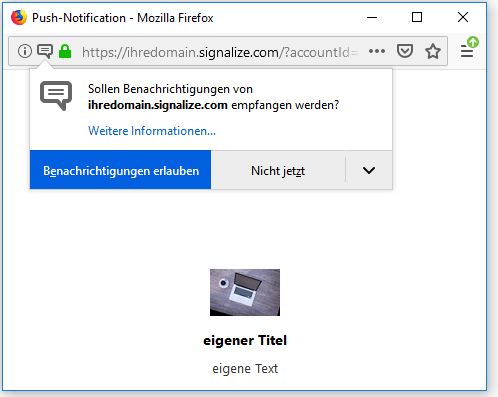Click the eigene Text paragraph
Viewport: 498px width, 397px height.
point(245,369)
